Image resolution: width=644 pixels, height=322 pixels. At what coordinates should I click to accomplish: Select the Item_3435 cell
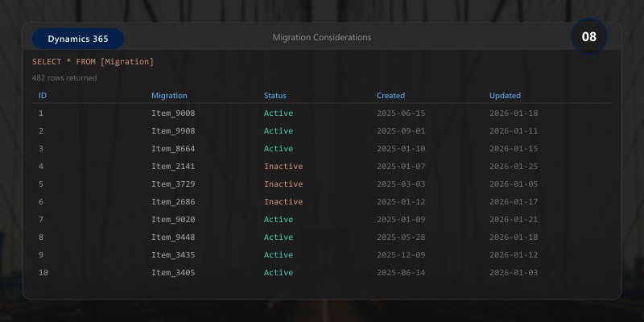[173, 254]
